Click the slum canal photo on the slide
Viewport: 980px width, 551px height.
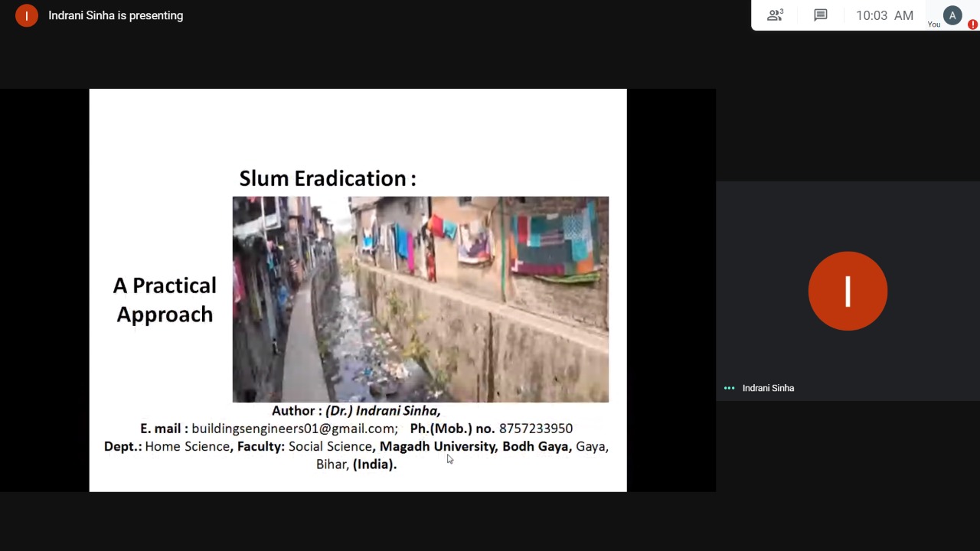(x=420, y=299)
